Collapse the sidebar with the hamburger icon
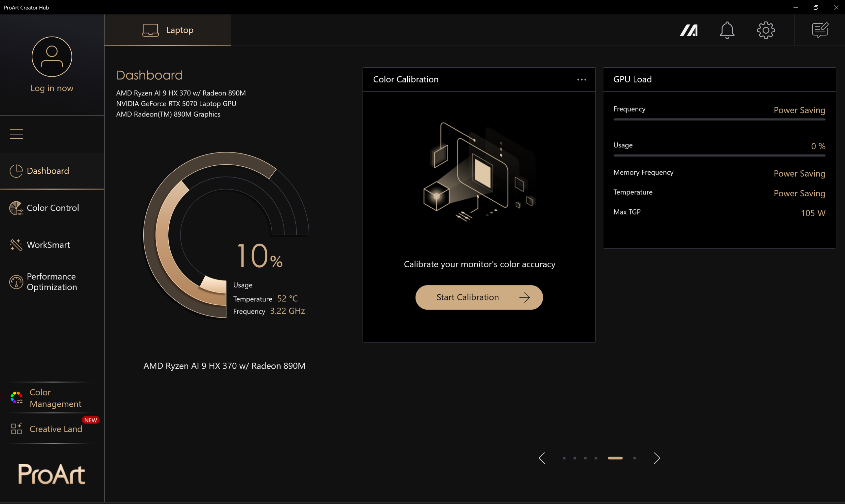This screenshot has width=845, height=504. 16,134
